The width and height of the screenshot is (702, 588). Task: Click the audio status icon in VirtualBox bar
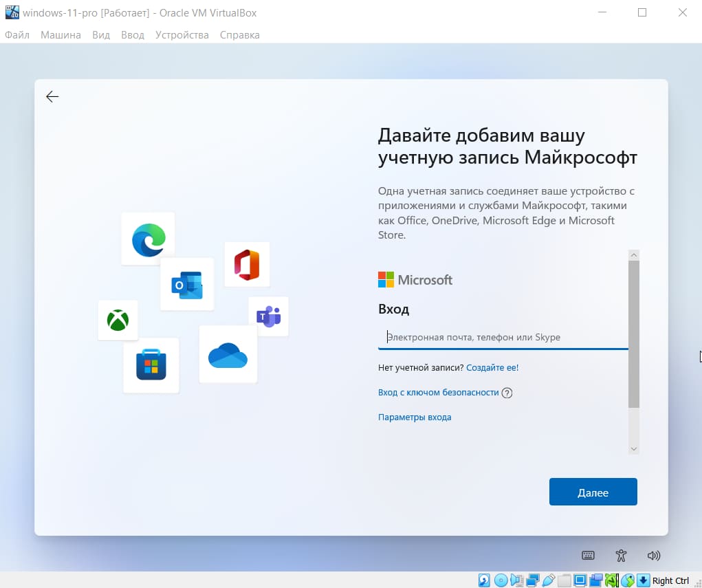(516, 580)
